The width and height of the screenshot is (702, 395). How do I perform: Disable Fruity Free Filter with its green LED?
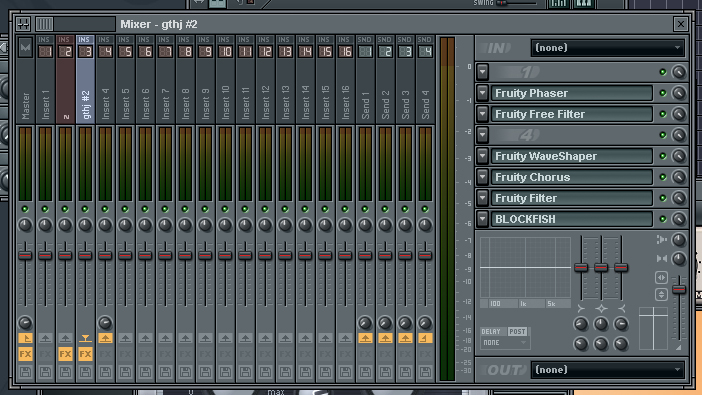tap(663, 114)
